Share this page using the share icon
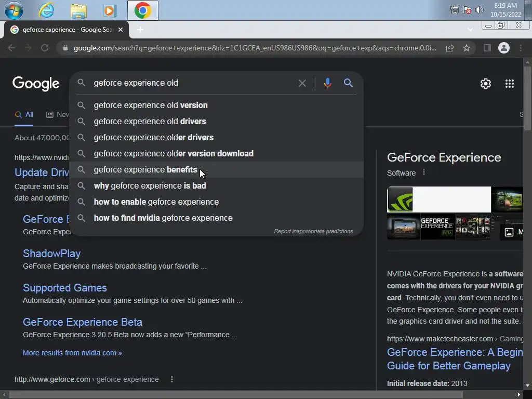 pyautogui.click(x=450, y=48)
